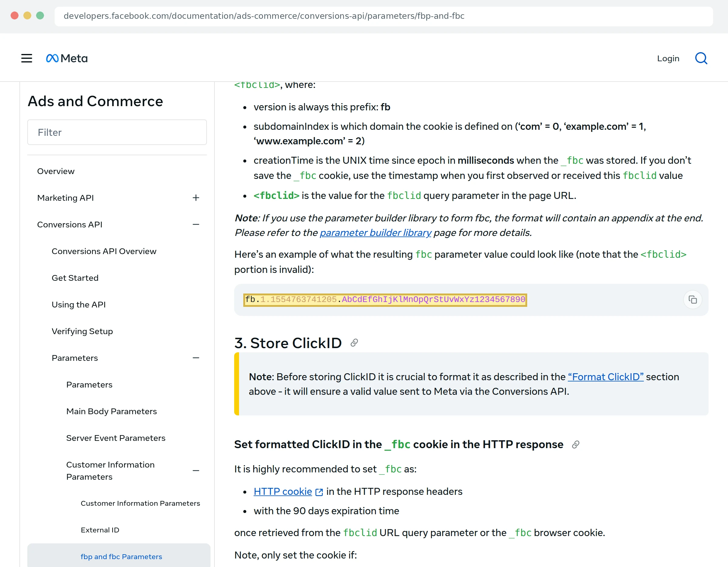
Task: Copy the fbc example code snippet
Action: (x=692, y=300)
